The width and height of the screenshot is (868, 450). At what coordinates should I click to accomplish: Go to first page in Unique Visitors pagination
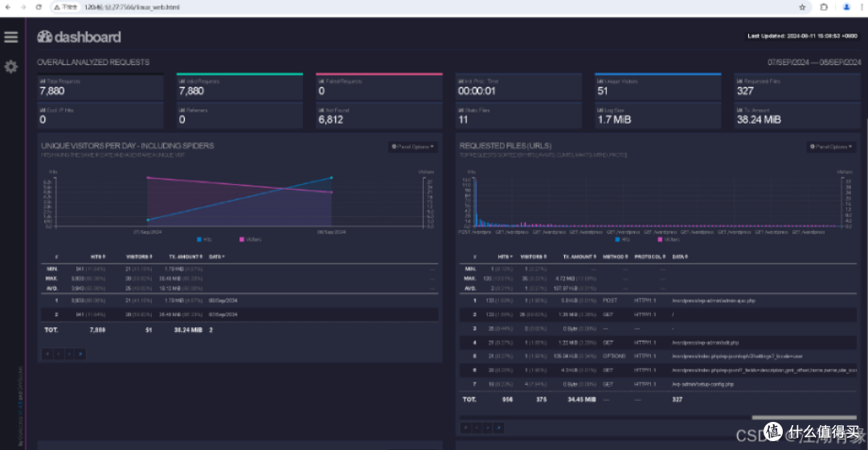(47, 354)
